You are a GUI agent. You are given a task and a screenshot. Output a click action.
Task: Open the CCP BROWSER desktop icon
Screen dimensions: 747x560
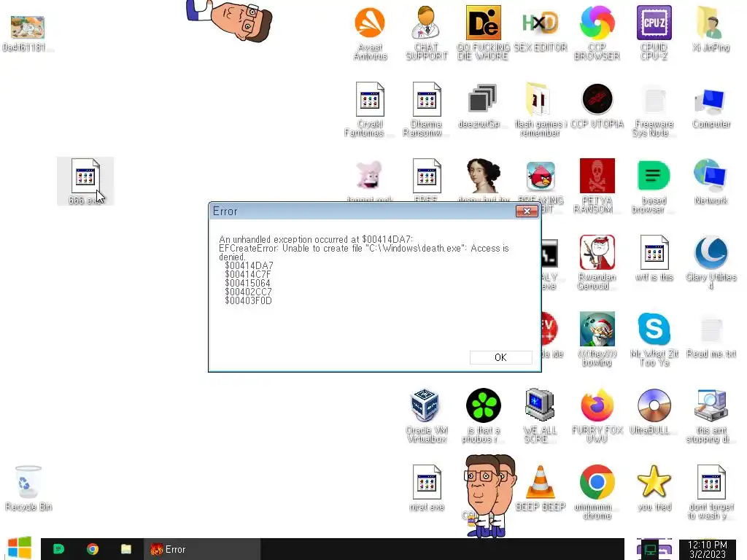[x=597, y=34]
